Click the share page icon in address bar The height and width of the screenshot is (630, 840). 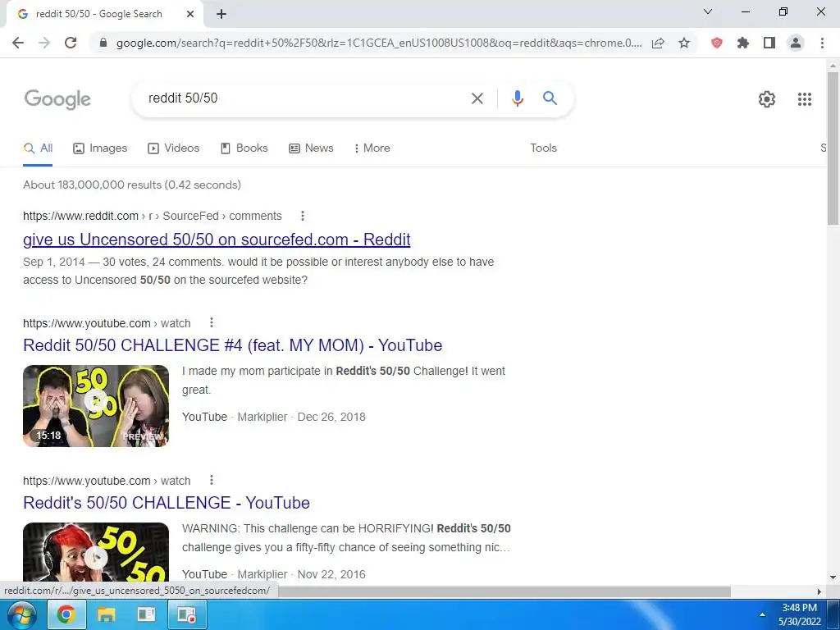pos(658,43)
